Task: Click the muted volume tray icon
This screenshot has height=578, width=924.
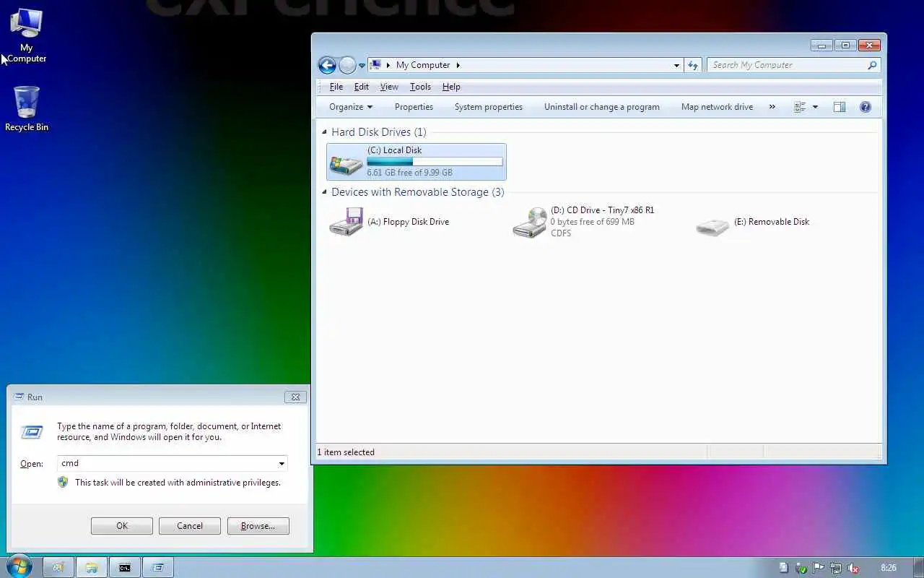Action: point(853,568)
